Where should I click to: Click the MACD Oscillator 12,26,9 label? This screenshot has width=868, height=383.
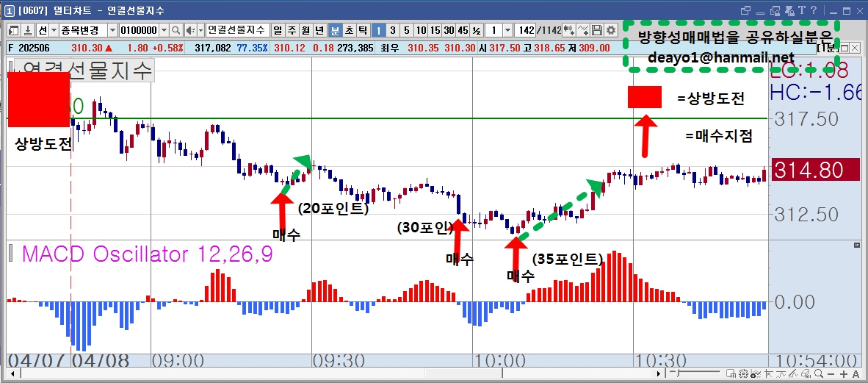(148, 254)
